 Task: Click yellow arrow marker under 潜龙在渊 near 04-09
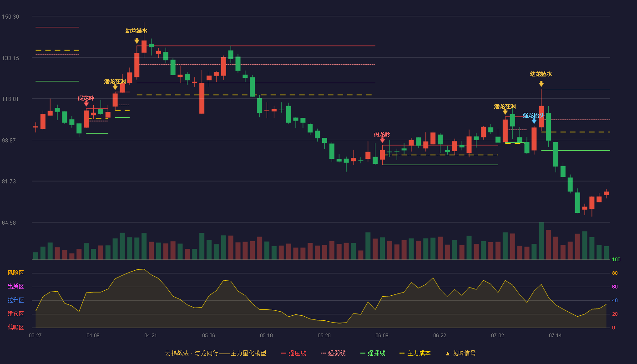click(115, 87)
